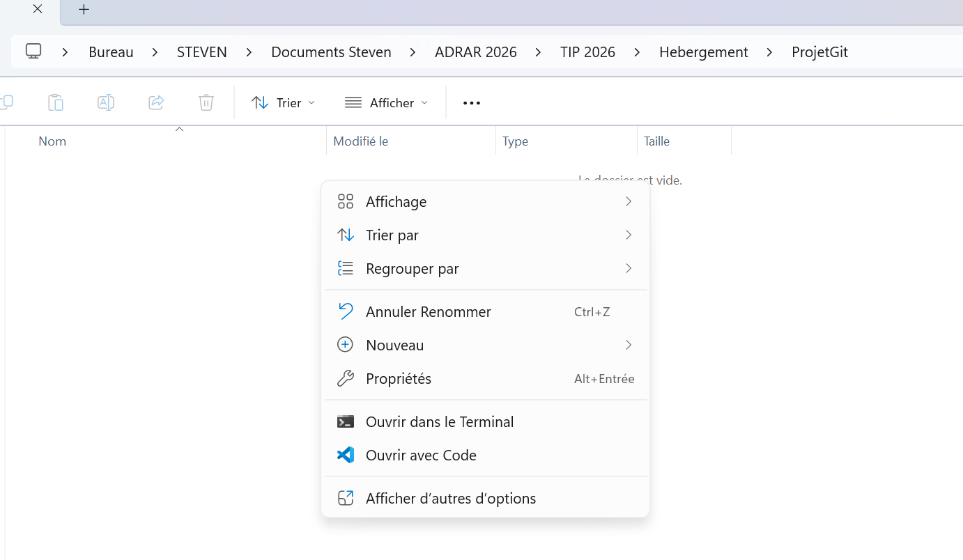Expand chevron right after the This PC monitor icon

[65, 52]
